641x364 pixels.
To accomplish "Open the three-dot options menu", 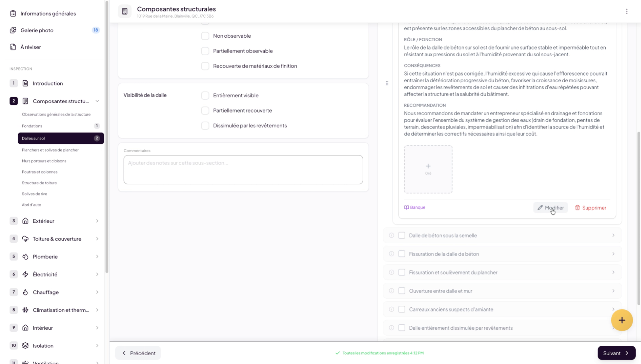I will click(627, 11).
